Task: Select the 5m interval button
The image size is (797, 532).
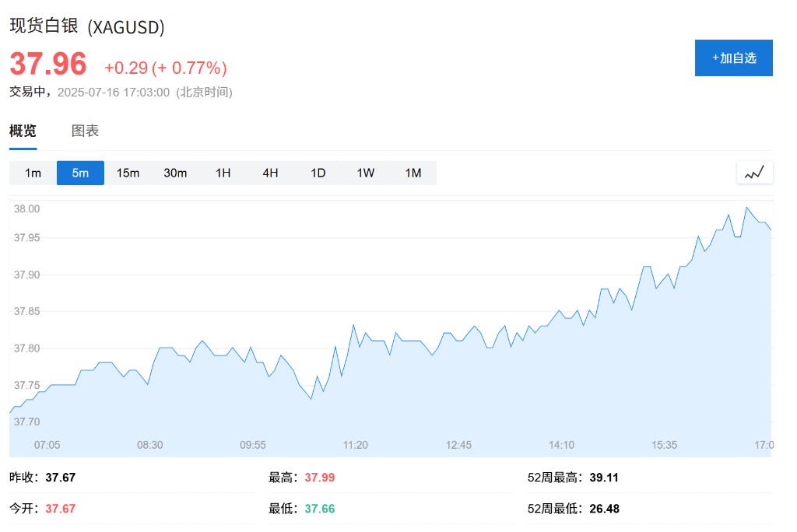Action: (x=80, y=173)
